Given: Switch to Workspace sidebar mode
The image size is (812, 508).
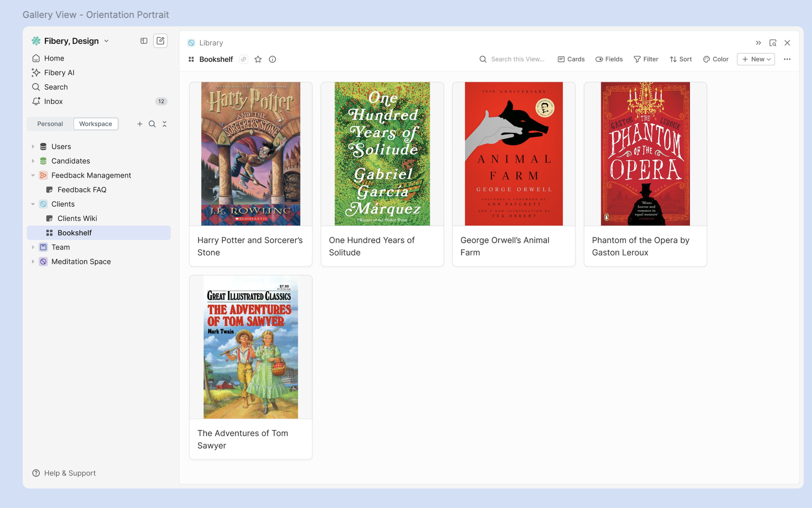Looking at the screenshot, I should [x=96, y=124].
